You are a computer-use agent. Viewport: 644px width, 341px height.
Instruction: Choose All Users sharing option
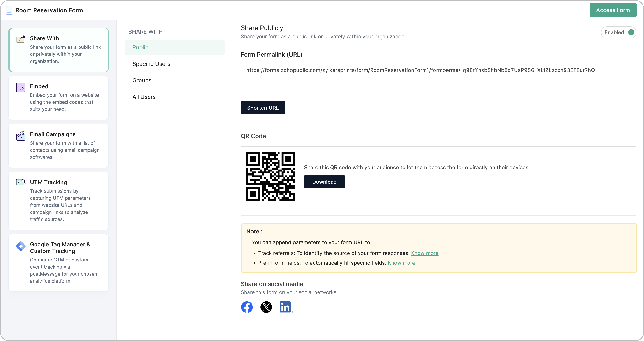point(144,97)
